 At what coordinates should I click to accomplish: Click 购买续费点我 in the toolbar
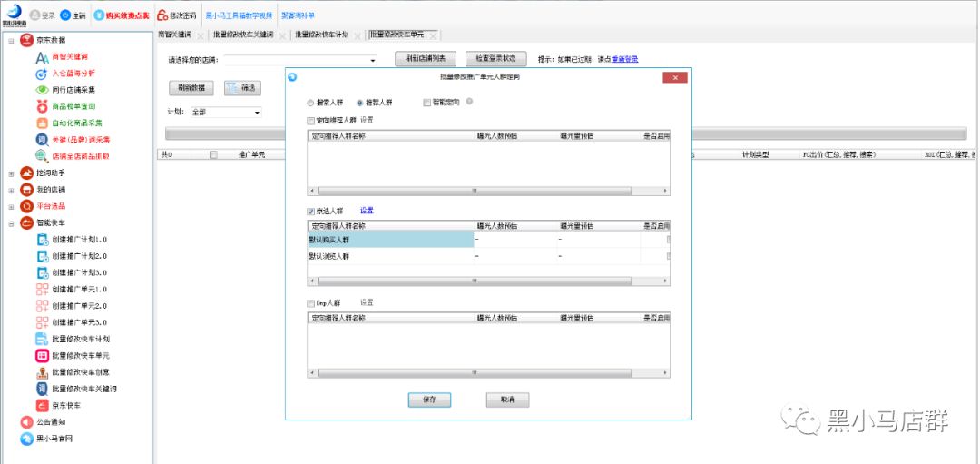tap(123, 15)
